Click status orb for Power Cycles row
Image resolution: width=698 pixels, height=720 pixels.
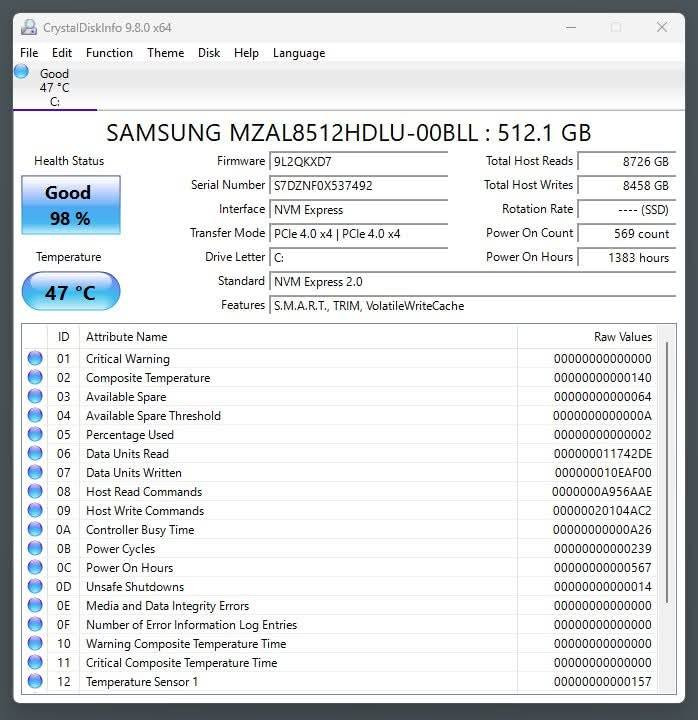(35, 548)
